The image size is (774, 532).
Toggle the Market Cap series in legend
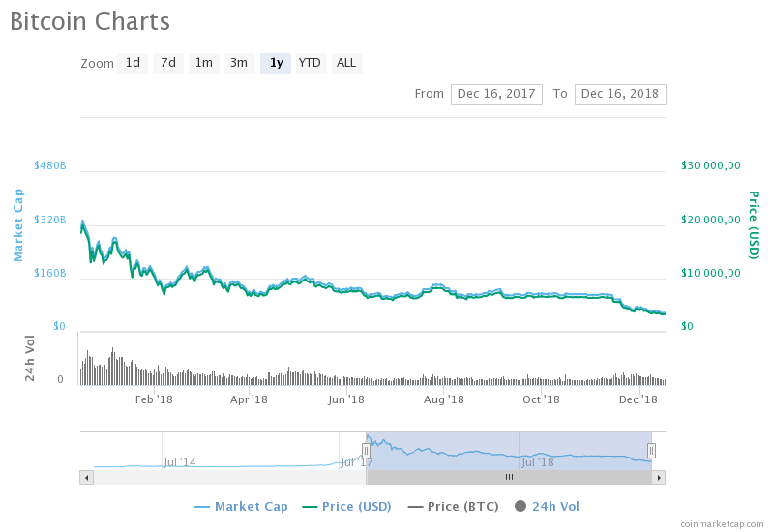[241, 506]
